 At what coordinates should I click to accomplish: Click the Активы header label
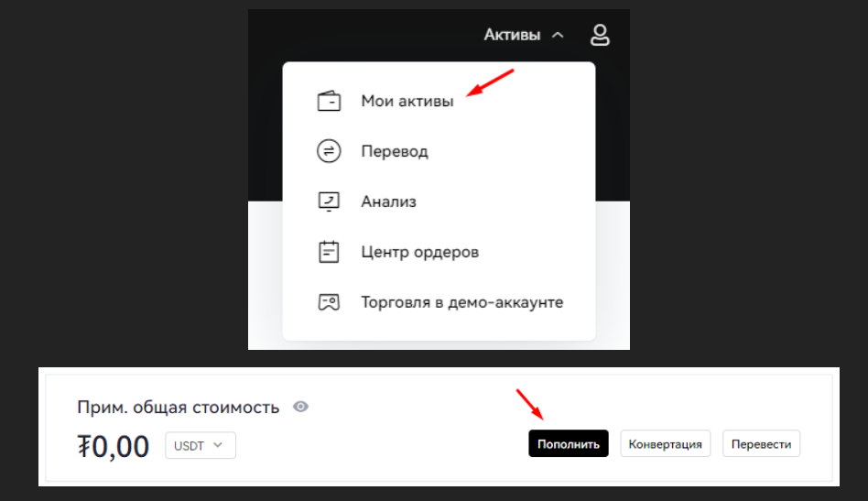click(x=513, y=36)
